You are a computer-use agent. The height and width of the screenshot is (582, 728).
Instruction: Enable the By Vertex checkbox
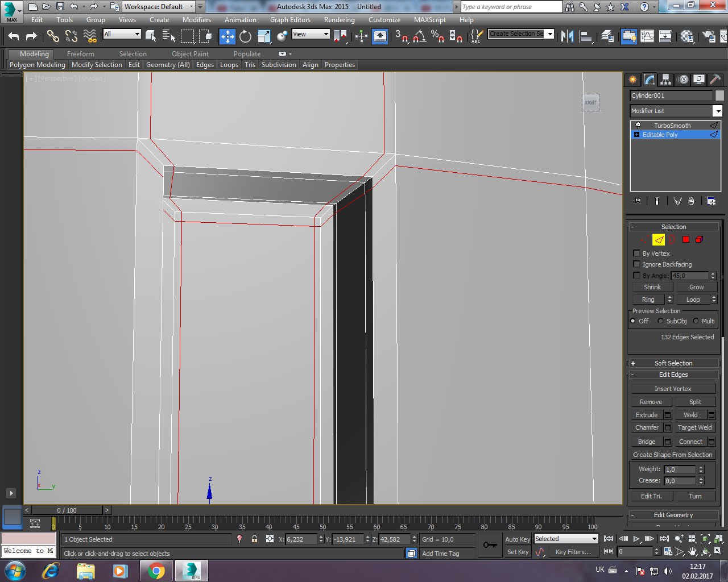click(636, 253)
